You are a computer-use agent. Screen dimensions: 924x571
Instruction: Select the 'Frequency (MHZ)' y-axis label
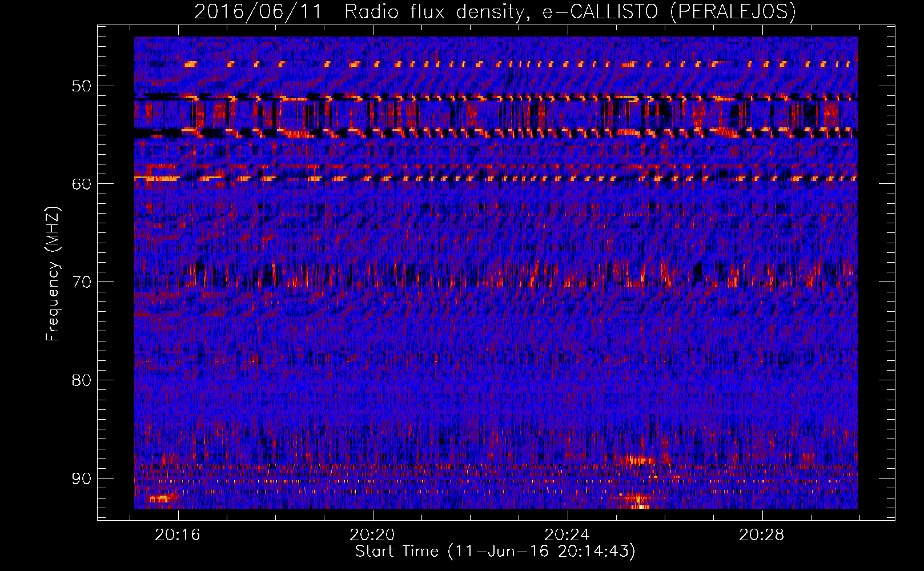pos(53,274)
